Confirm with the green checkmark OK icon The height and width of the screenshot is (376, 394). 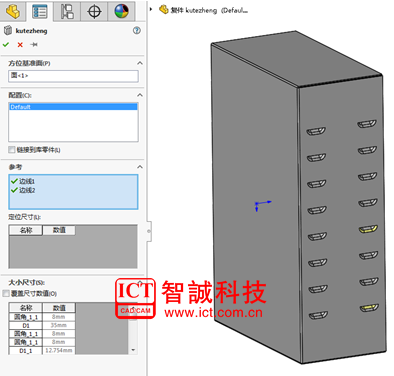coord(6,44)
